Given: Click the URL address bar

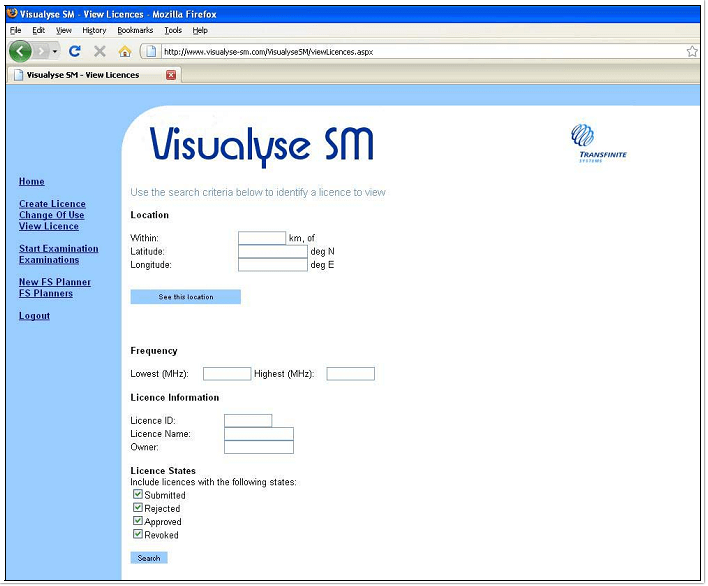Looking at the screenshot, I should (422, 52).
